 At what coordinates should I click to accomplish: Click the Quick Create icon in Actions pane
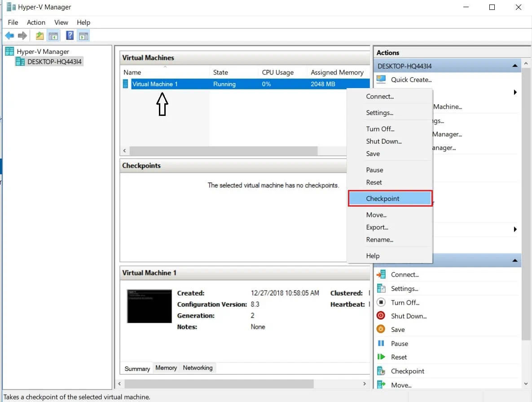click(x=381, y=80)
